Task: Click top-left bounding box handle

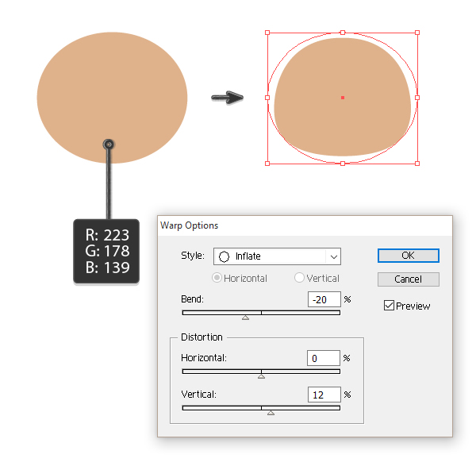Action: tap(267, 33)
